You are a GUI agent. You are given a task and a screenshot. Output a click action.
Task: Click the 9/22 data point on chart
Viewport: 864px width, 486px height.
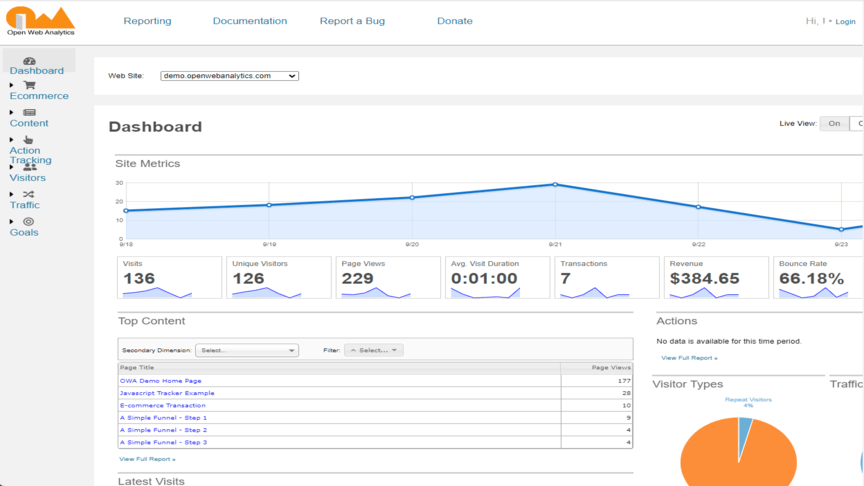(x=698, y=207)
